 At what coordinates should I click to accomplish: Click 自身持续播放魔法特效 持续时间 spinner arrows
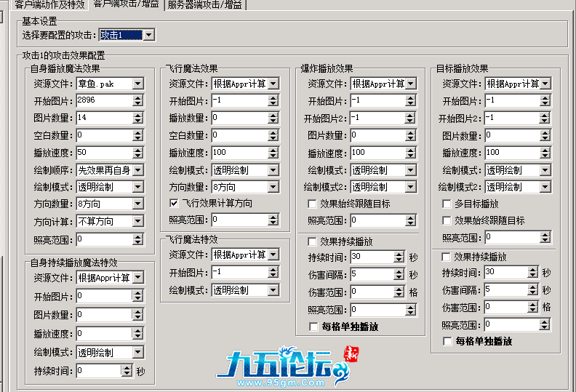[127, 371]
